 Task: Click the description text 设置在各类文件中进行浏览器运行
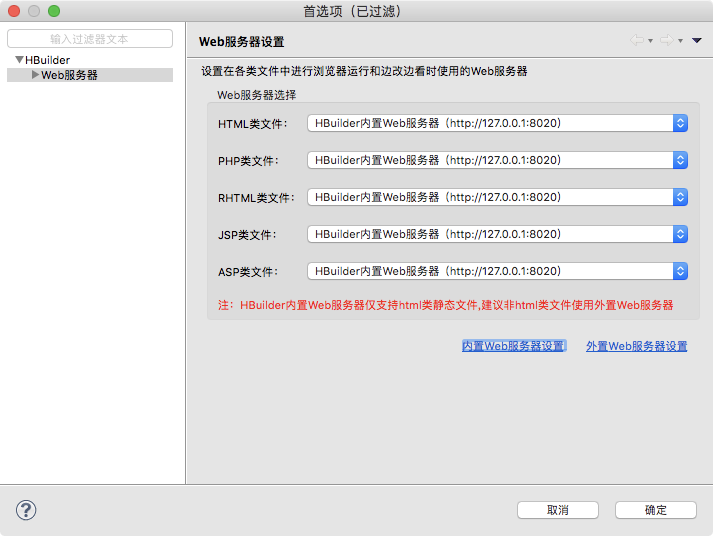click(364, 71)
